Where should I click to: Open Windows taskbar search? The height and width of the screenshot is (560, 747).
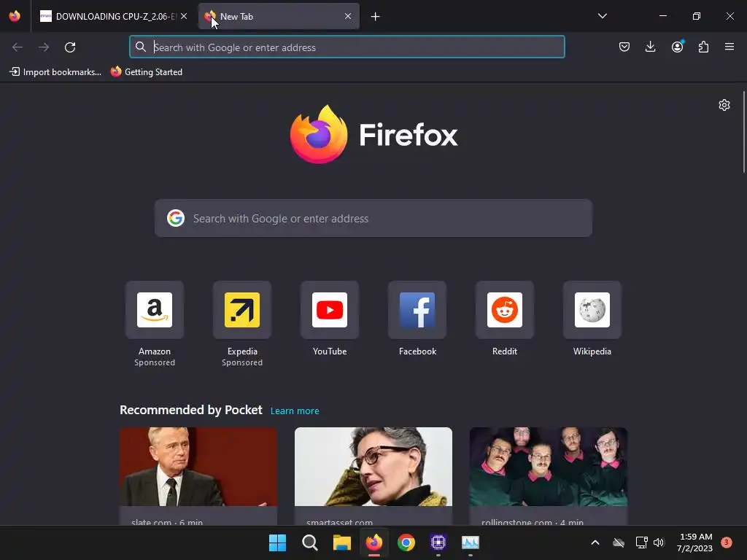tap(309, 542)
